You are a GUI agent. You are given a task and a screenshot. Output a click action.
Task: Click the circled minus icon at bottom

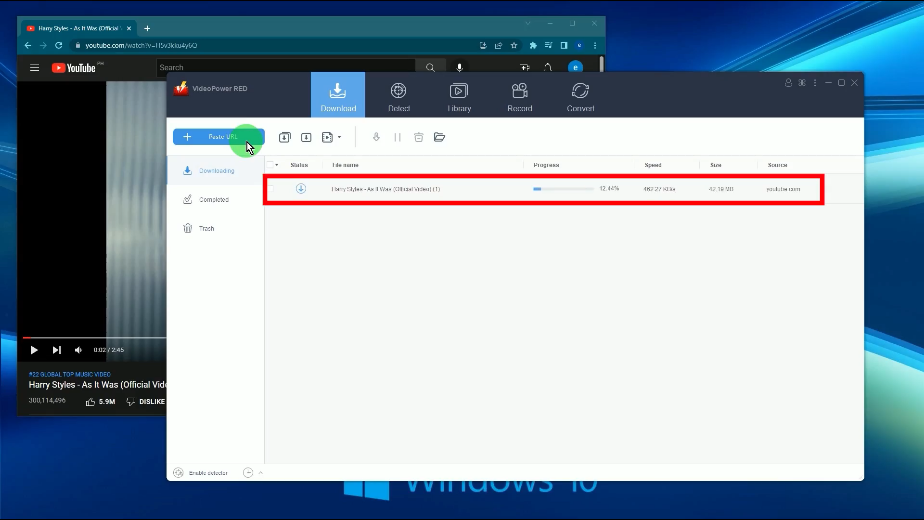[x=248, y=473]
